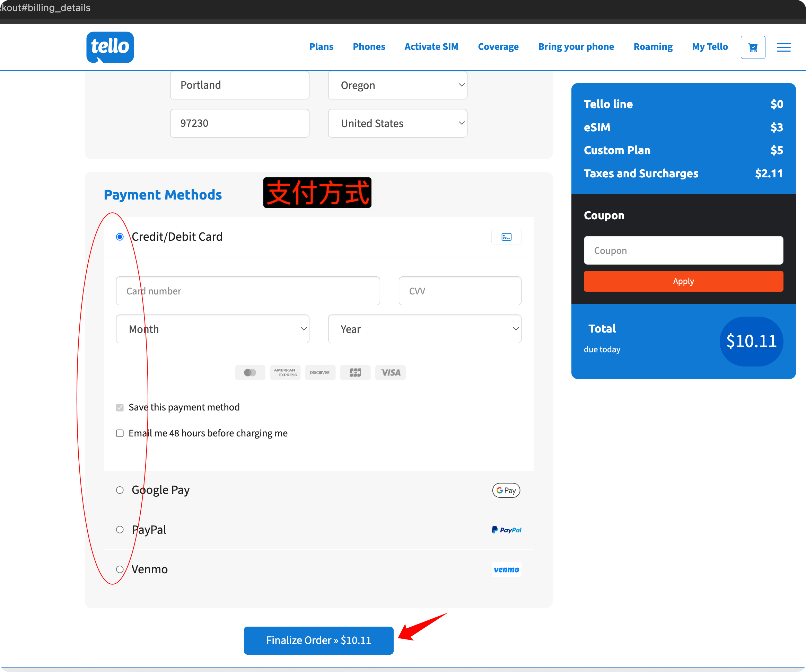Enable email reminder 48 hours before charging
This screenshot has width=806, height=672.
[120, 433]
